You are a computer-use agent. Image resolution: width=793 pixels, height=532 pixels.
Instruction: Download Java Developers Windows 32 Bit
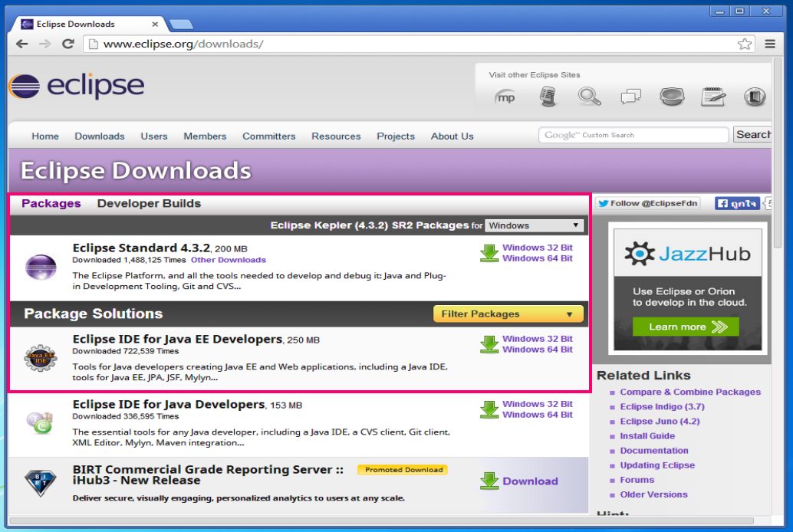point(537,403)
